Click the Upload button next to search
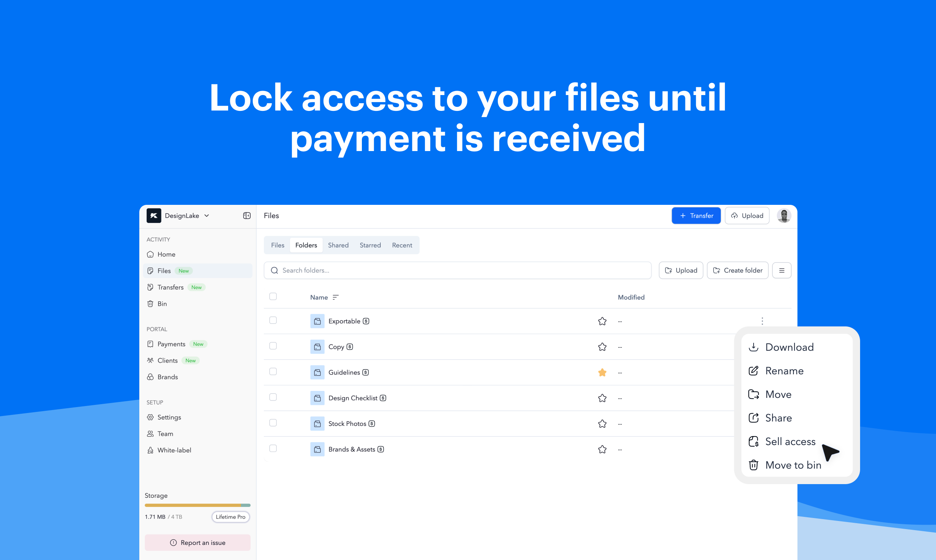Screen dimensions: 936x560 point(681,270)
